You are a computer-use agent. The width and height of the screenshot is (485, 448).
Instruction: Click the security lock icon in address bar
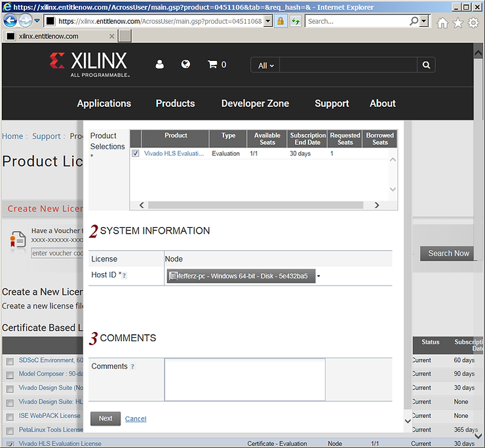click(281, 21)
